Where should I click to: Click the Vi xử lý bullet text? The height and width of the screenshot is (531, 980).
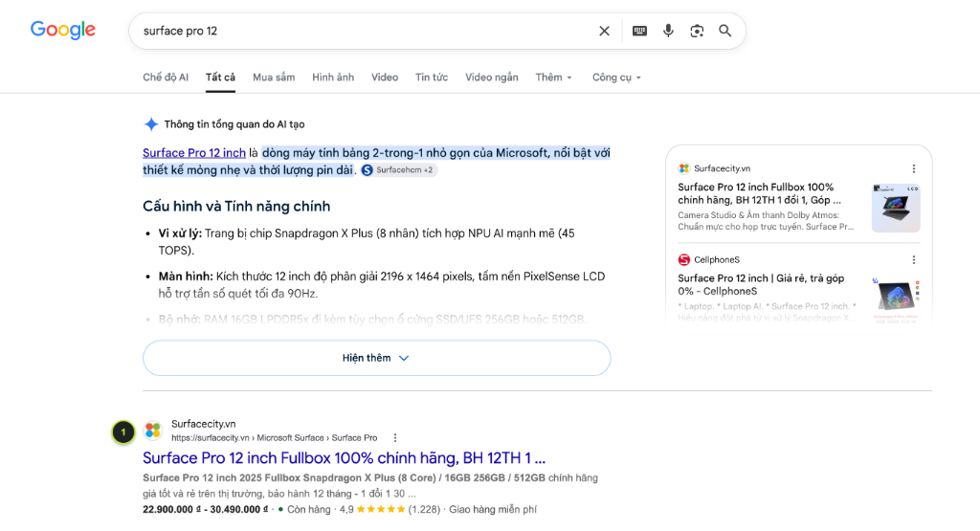coord(367,242)
